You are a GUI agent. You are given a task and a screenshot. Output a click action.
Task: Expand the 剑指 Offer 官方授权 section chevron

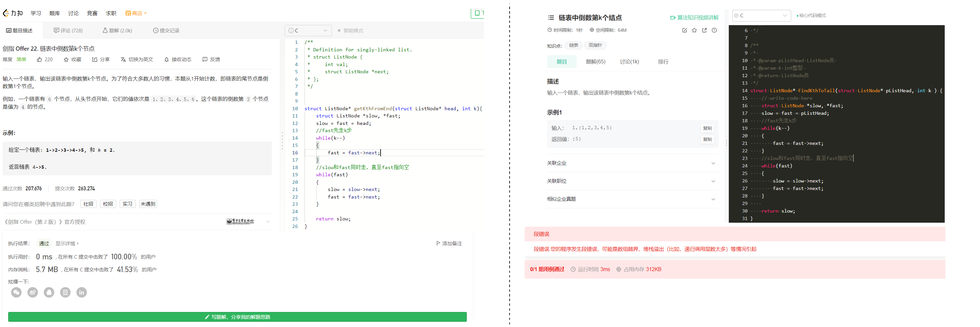pos(268,222)
